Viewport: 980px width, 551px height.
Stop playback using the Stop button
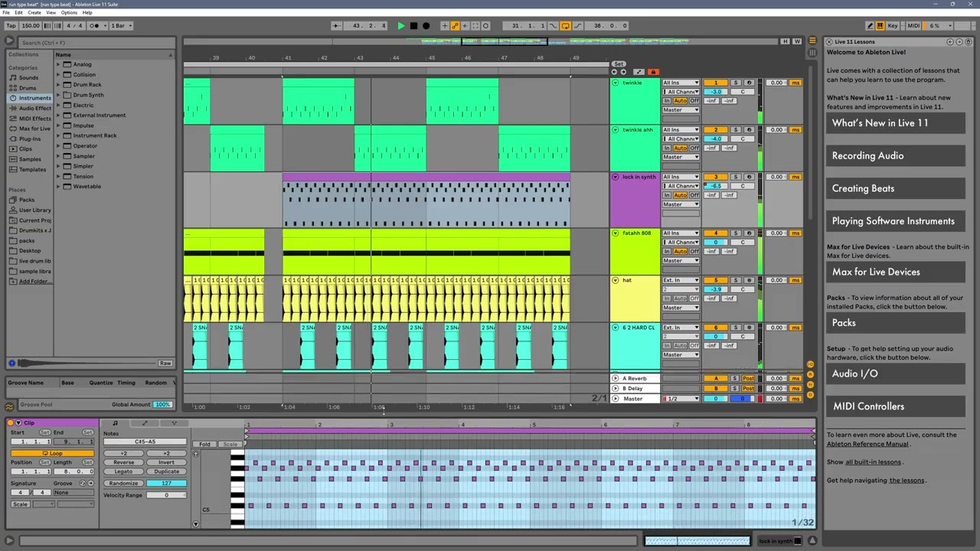[413, 25]
